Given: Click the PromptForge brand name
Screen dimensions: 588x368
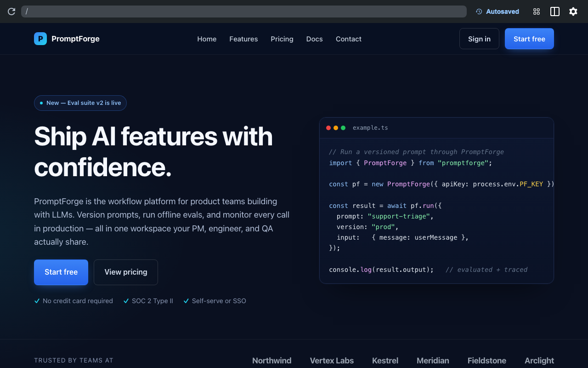Looking at the screenshot, I should pos(75,39).
